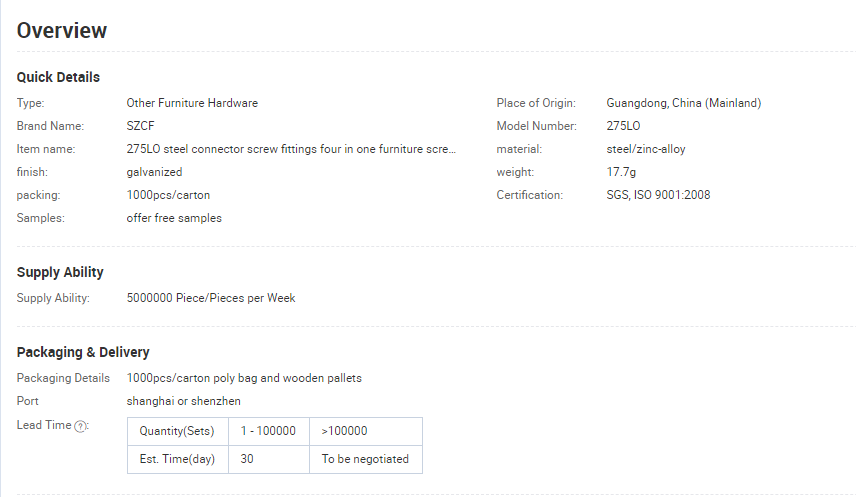Image resolution: width=856 pixels, height=497 pixels.
Task: Click the Supply Ability section heading
Action: pos(60,272)
